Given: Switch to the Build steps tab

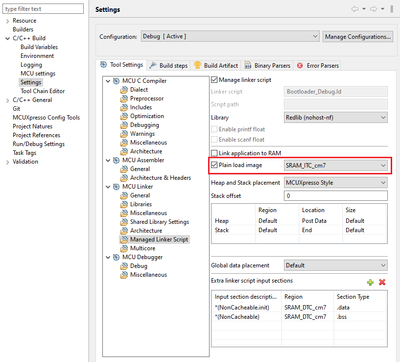Looking at the screenshot, I should point(168,65).
